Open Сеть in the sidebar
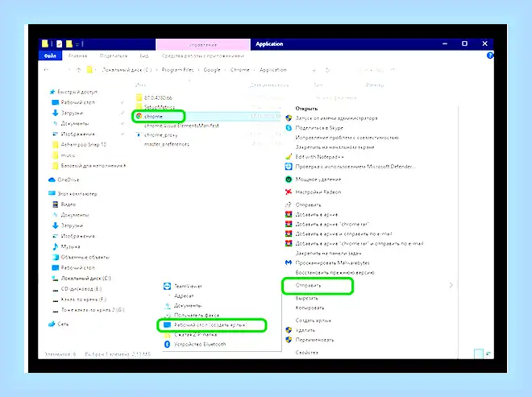Screen dimensions: 532x397 [59, 324]
